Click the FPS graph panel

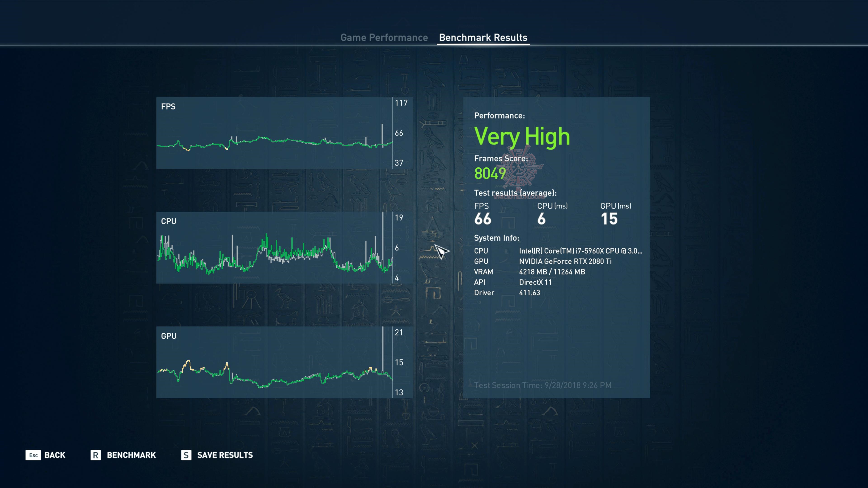(x=274, y=133)
